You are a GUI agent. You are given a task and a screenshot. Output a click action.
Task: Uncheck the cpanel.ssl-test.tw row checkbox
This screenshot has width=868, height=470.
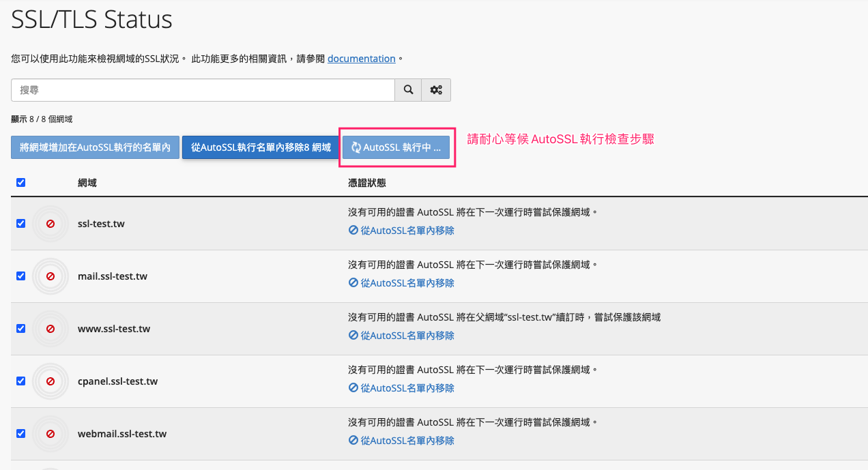[20, 381]
